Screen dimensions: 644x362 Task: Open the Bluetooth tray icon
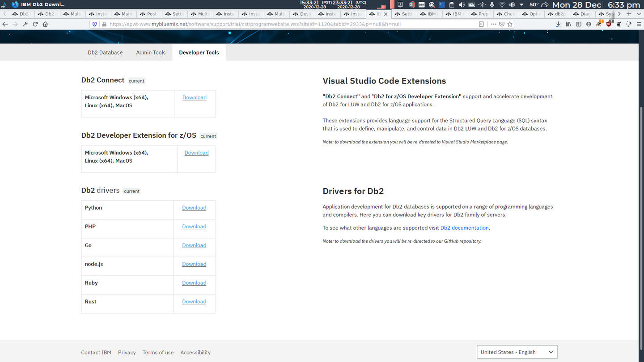click(482, 5)
